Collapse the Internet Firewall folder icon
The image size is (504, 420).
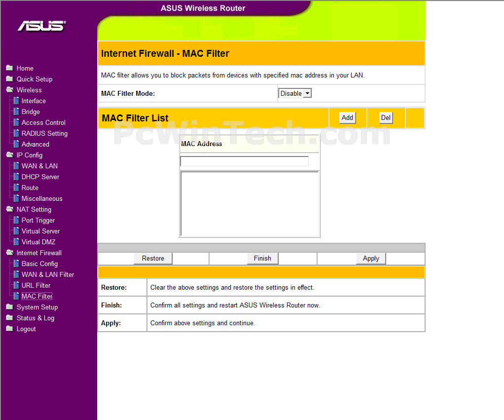(10, 253)
